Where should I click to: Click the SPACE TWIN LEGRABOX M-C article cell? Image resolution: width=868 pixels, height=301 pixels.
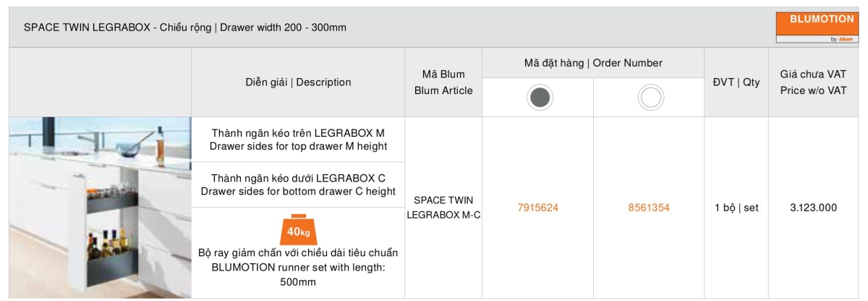click(443, 208)
